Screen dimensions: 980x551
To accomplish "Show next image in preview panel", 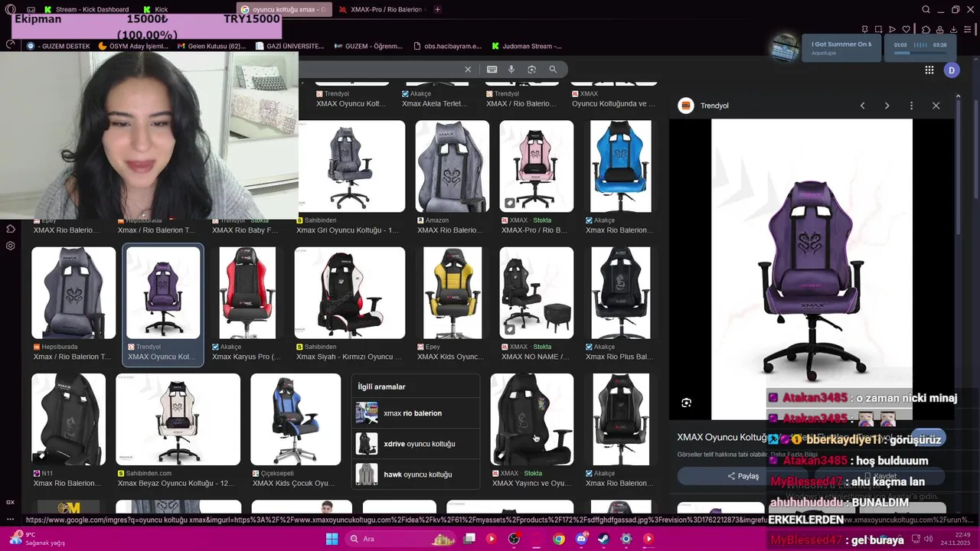I will [x=887, y=106].
